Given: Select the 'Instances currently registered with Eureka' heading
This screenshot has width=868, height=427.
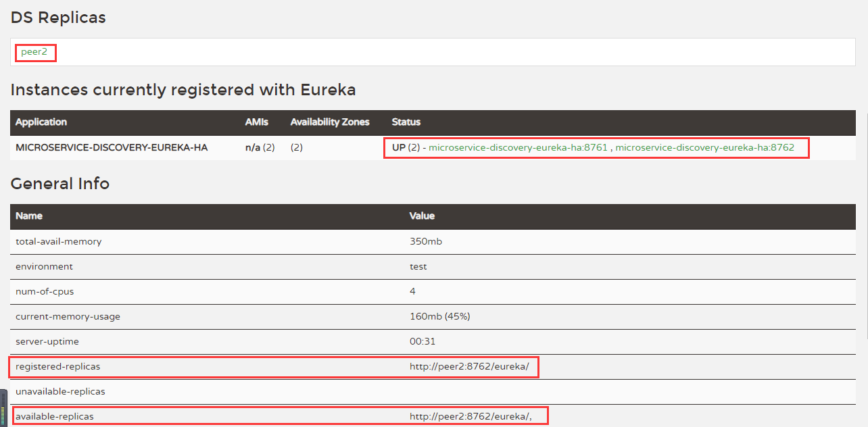Looking at the screenshot, I should point(183,89).
